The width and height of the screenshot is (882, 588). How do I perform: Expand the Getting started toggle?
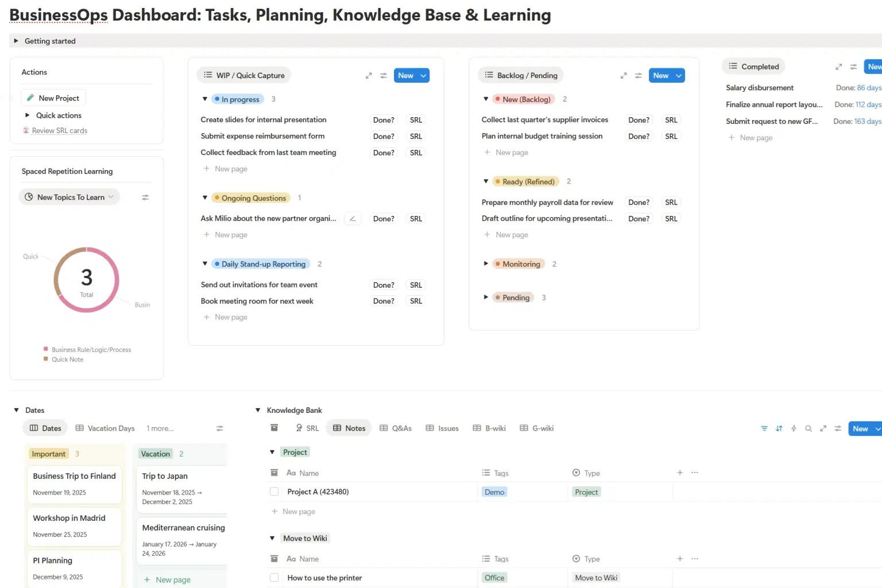coord(16,41)
